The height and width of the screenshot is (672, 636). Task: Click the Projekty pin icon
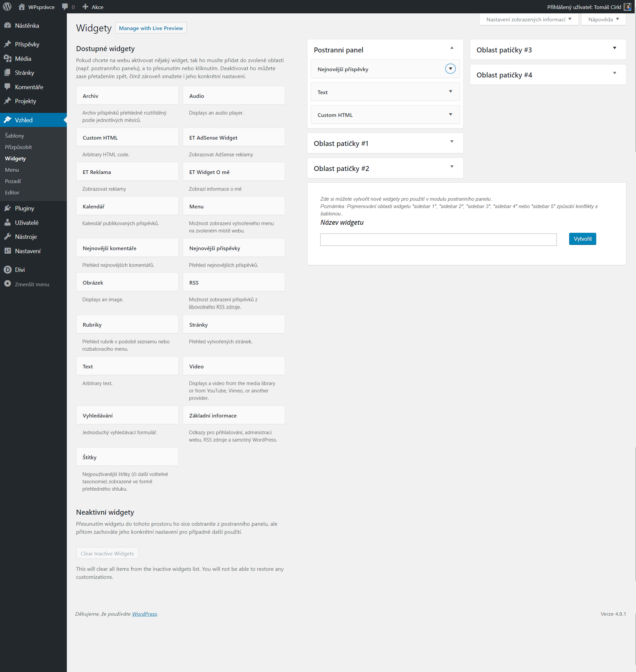click(7, 101)
